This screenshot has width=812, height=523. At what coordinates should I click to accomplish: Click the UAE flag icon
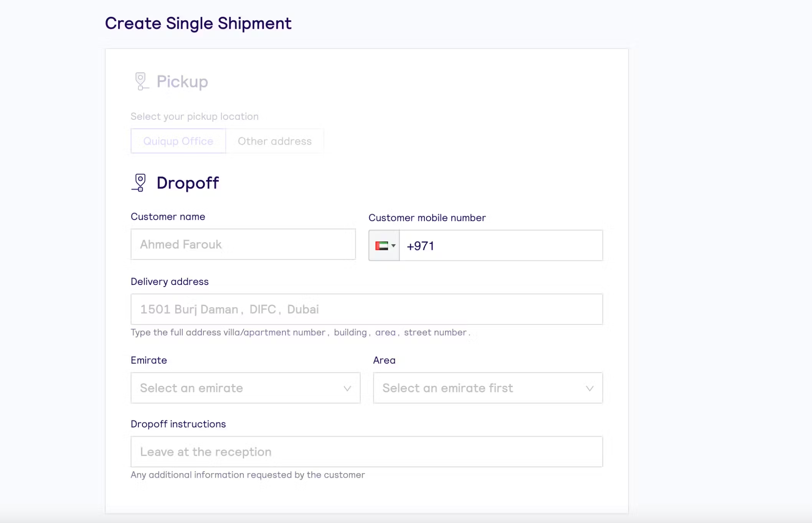coord(381,246)
